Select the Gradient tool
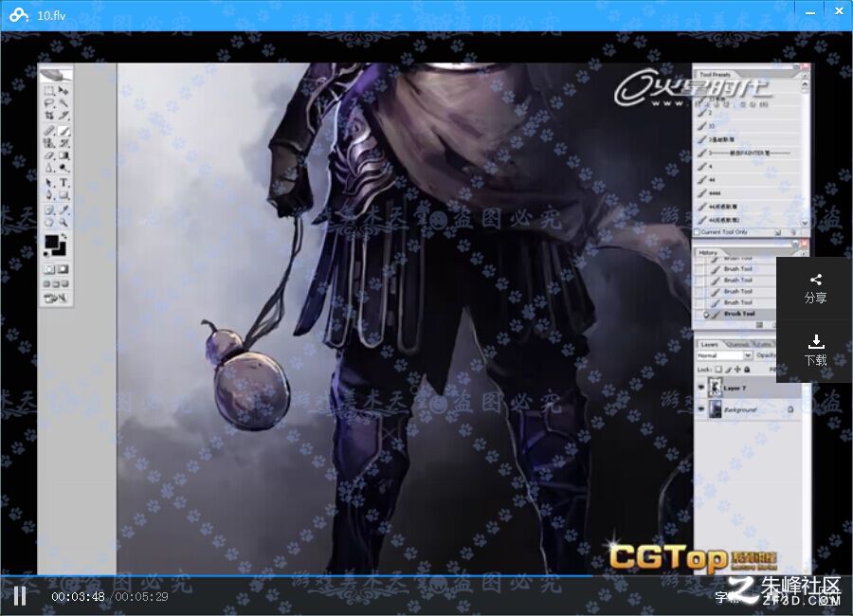853x616 pixels. point(64,155)
